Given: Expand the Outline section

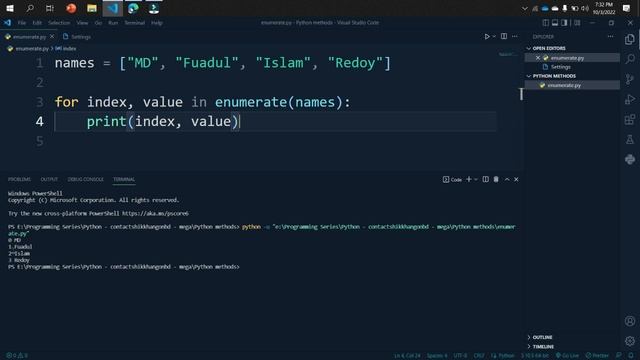Looking at the screenshot, I should click(x=540, y=337).
